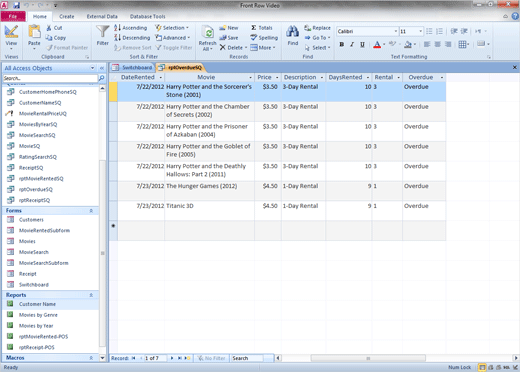Open the font color picker
The image size is (520, 372).
(x=384, y=44)
